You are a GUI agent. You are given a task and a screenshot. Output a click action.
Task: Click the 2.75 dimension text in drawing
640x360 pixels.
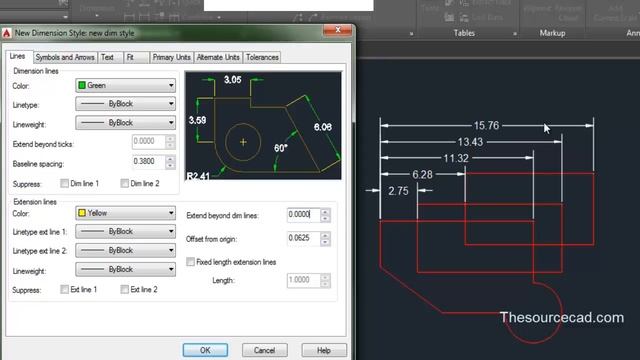pos(398,191)
